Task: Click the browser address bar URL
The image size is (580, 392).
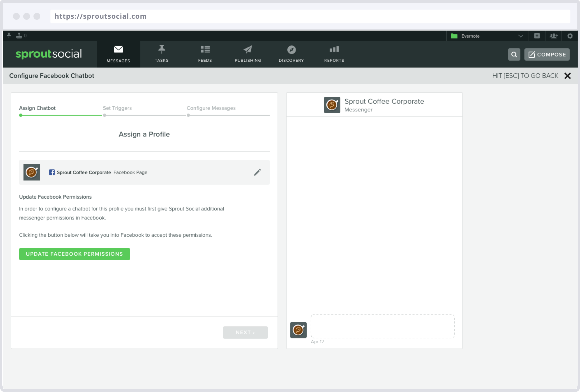Action: (100, 16)
